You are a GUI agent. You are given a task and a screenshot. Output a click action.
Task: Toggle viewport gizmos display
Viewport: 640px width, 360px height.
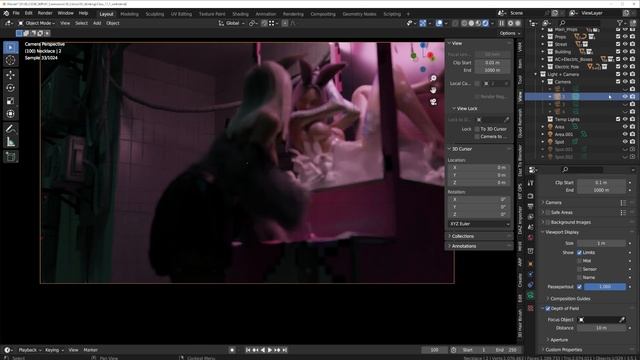423,23
